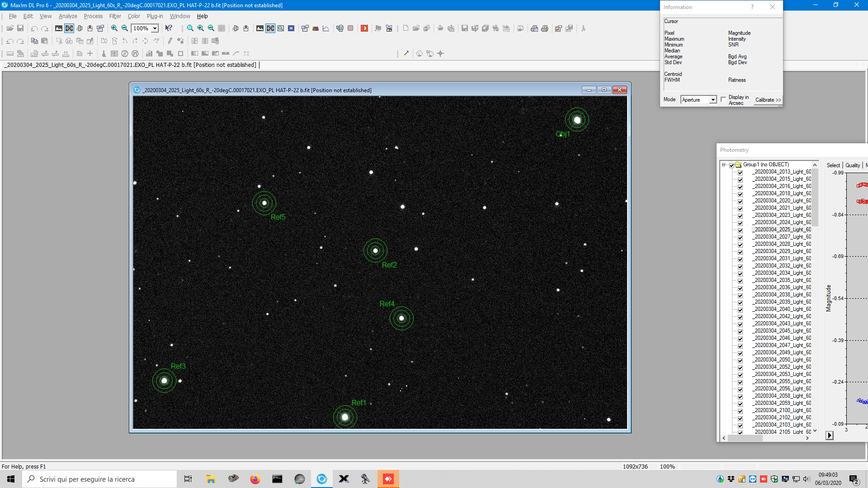868x488 pixels.
Task: Collapse the Group1 tree node
Action: [724, 165]
